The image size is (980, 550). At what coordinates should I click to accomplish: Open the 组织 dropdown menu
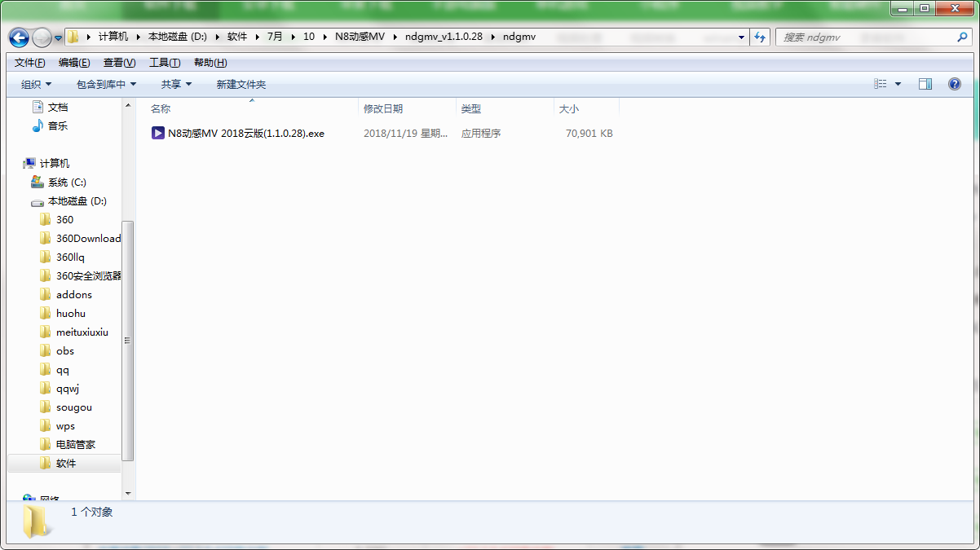click(36, 85)
